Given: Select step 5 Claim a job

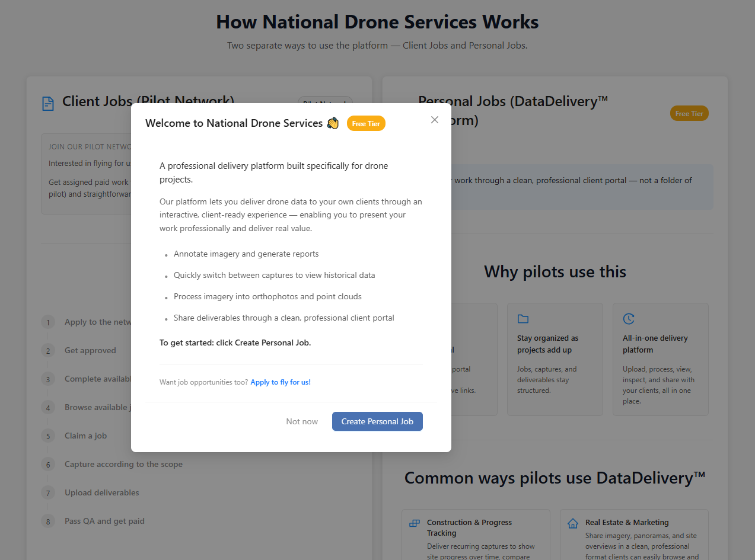Looking at the screenshot, I should pos(75,436).
